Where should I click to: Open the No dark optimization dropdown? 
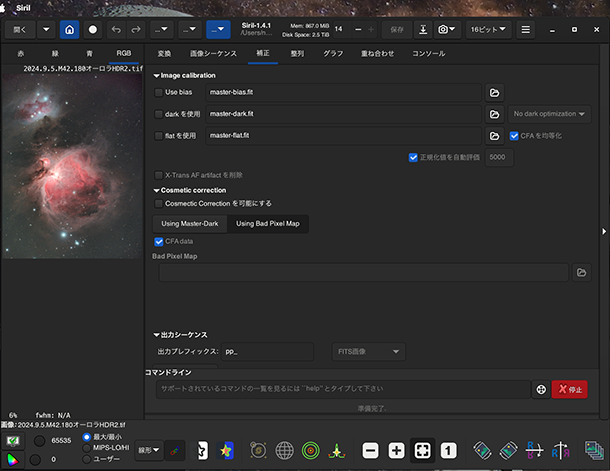(x=549, y=114)
